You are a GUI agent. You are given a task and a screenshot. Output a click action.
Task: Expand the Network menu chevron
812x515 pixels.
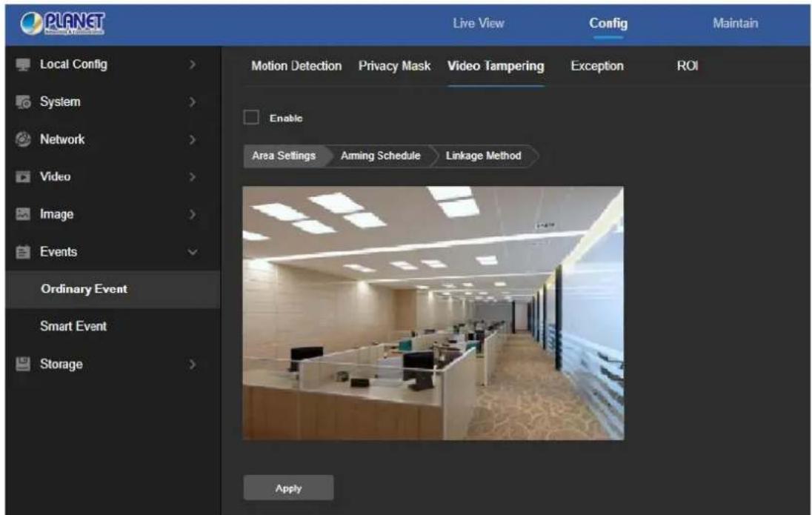tap(192, 139)
